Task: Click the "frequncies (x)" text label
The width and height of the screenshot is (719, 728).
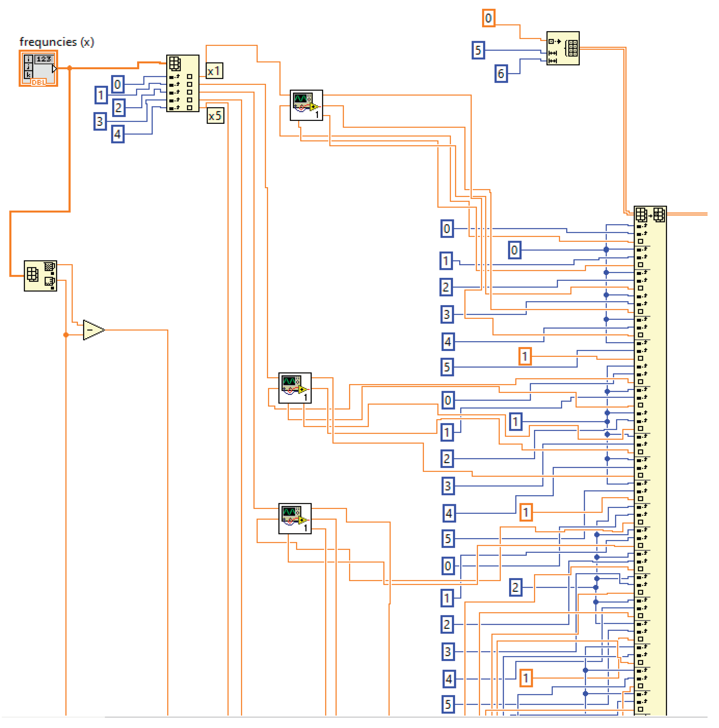Action: [x=57, y=42]
